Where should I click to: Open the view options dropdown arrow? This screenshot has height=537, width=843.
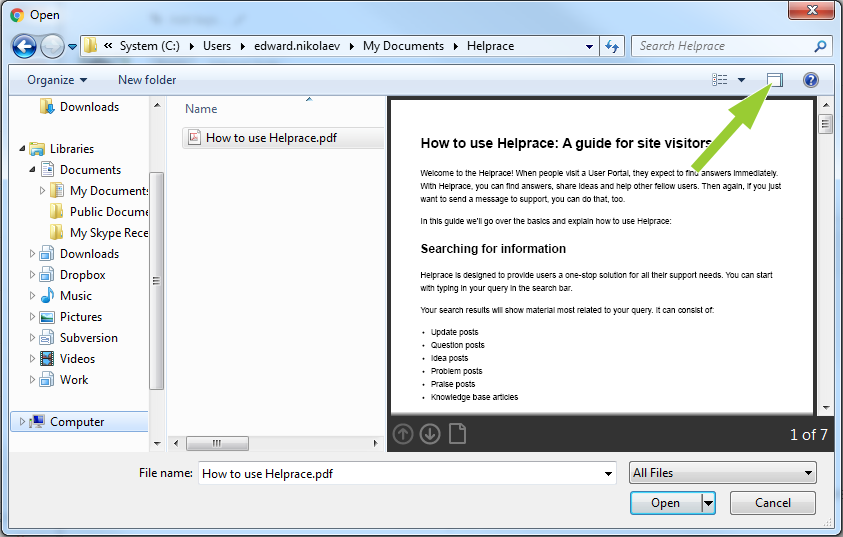(x=741, y=80)
